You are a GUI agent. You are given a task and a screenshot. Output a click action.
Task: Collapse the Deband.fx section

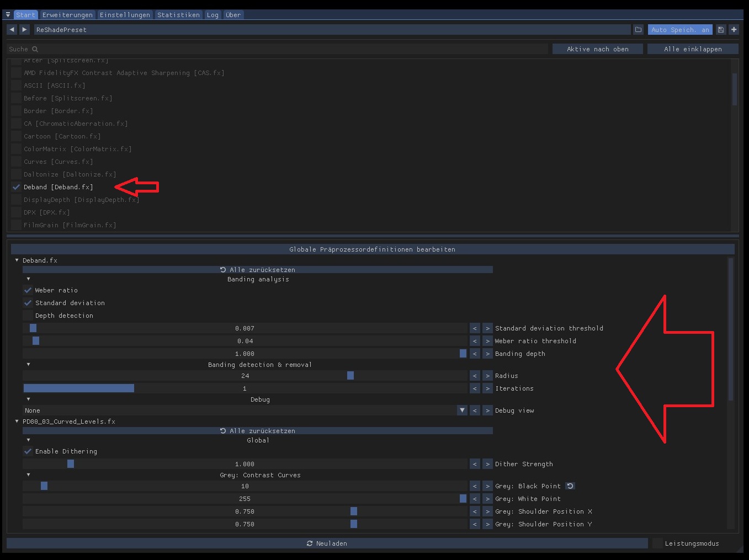17,260
